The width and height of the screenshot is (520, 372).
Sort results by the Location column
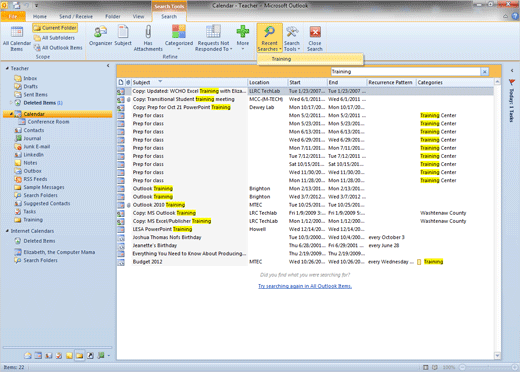tap(267, 82)
